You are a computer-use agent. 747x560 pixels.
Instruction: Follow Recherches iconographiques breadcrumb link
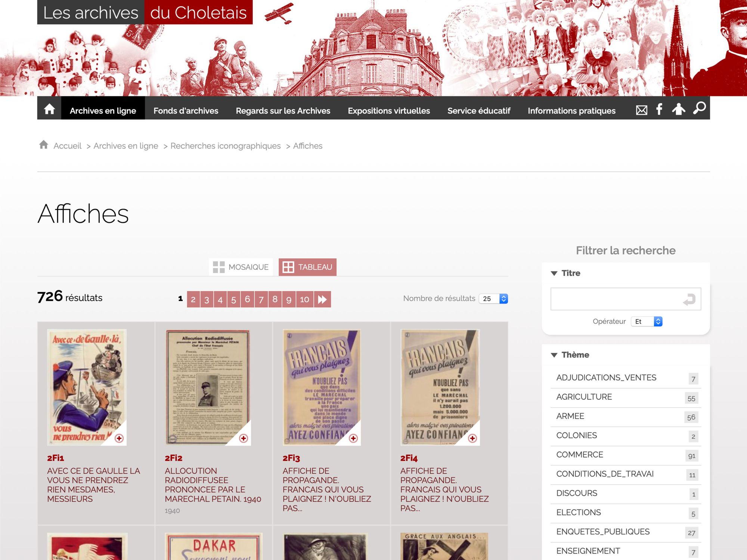225,146
